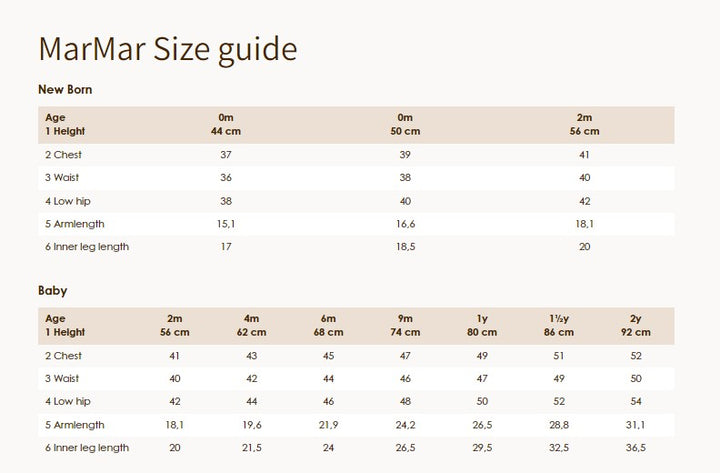Image resolution: width=720 pixels, height=473 pixels.
Task: Click the 37 chest measurement cell
Action: [225, 155]
